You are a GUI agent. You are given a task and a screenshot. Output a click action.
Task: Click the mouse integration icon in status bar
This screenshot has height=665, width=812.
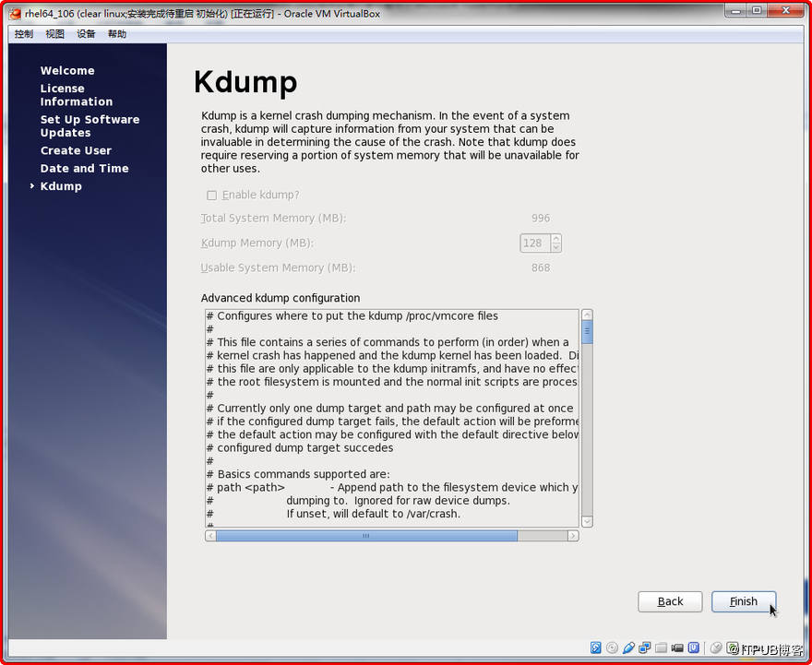(717, 647)
